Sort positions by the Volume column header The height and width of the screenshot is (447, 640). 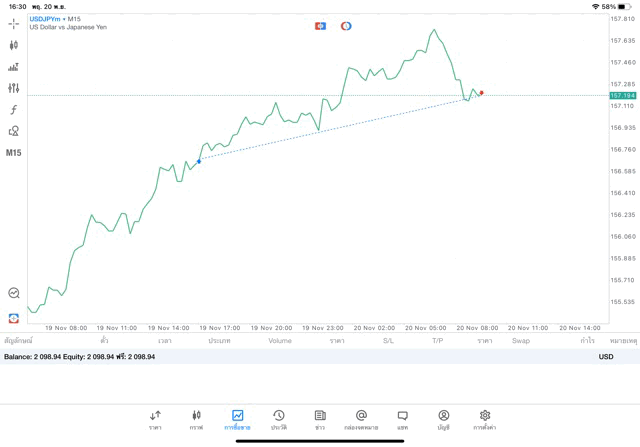coord(280,341)
